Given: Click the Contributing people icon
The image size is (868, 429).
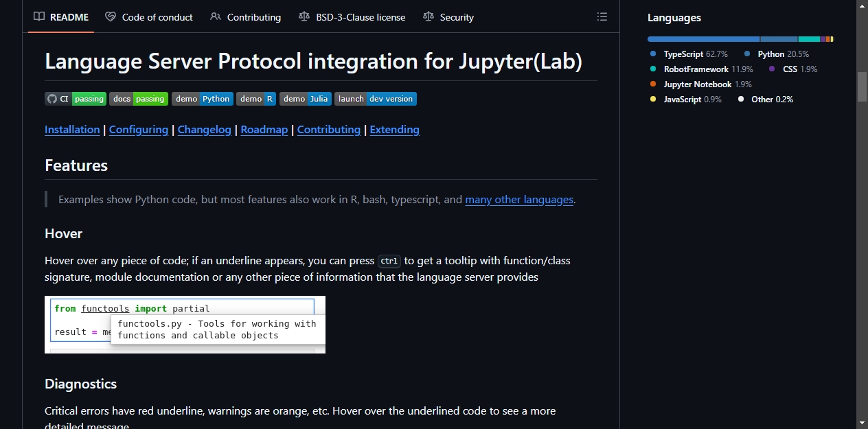Looking at the screenshot, I should click(x=216, y=17).
